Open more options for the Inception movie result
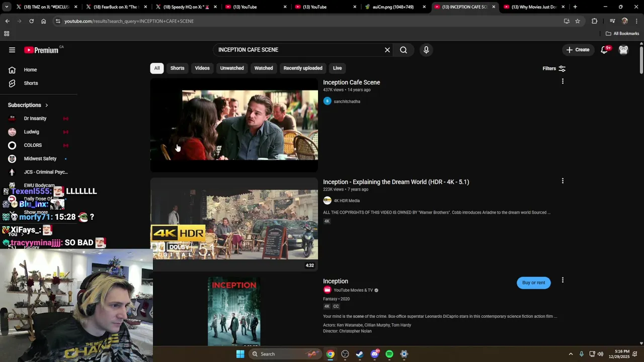Screen dimensions: 644x362 coord(562,280)
